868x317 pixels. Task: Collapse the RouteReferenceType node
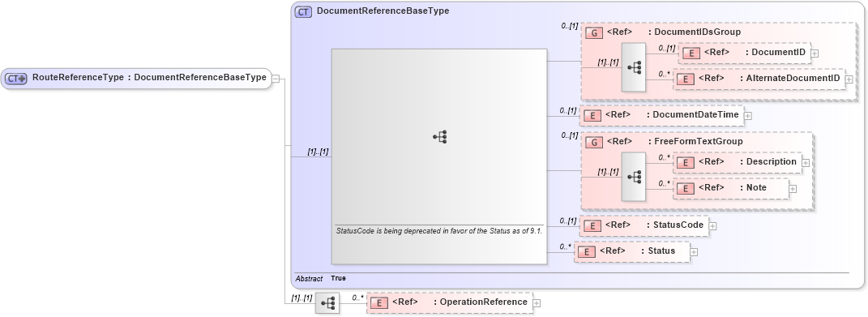[275, 79]
